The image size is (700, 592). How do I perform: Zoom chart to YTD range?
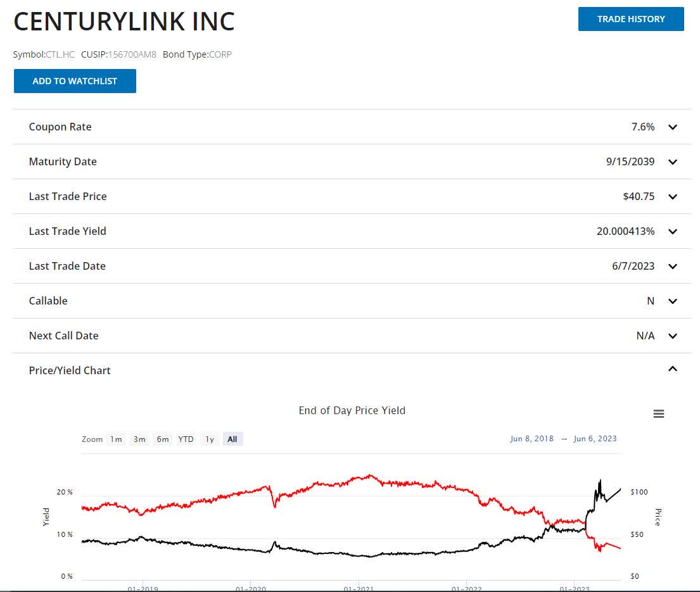click(x=186, y=439)
